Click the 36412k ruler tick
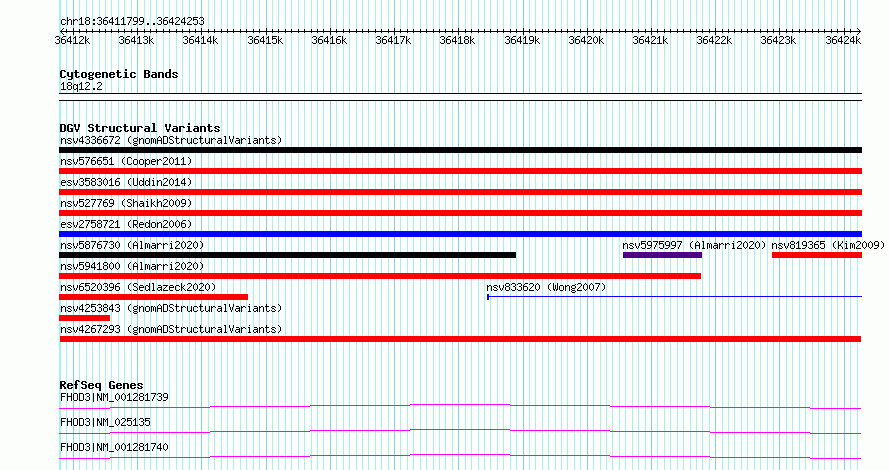This screenshot has width=890, height=470. (x=72, y=40)
